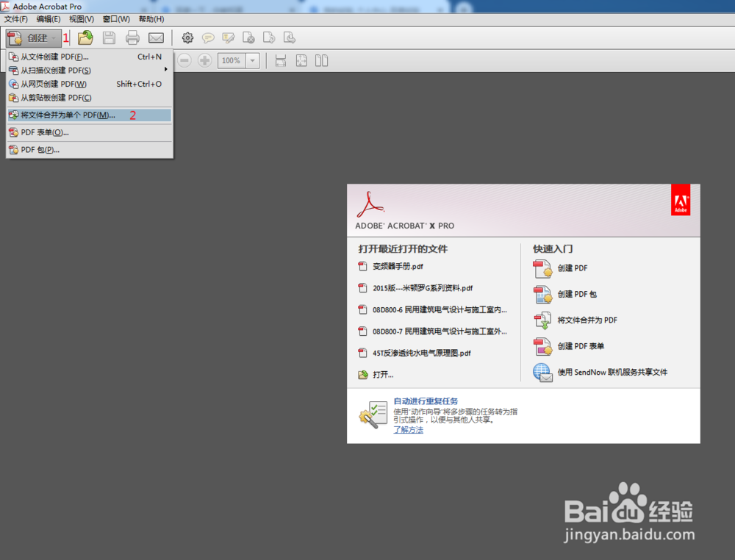Click the two-page view icon
Screen dimensions: 735x560
tap(322, 60)
